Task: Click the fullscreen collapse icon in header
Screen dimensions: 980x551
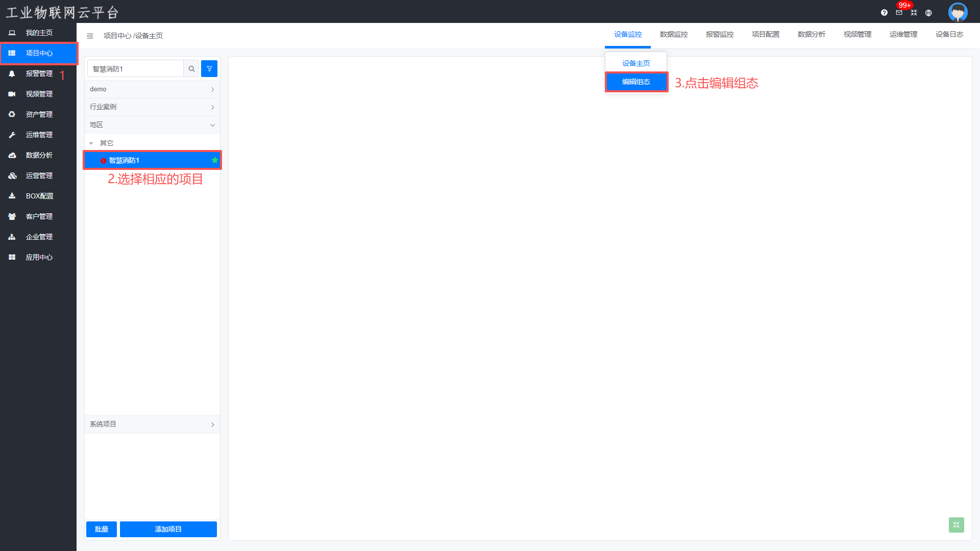Action: [914, 13]
